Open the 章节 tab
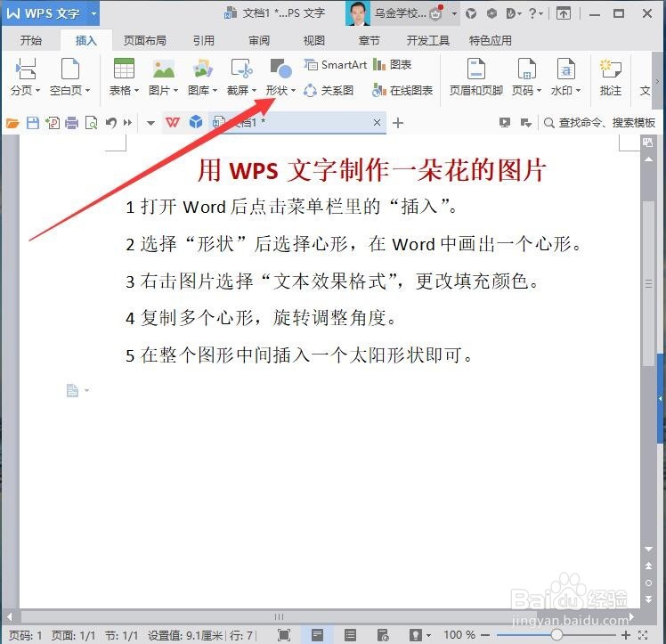The width and height of the screenshot is (666, 644). point(369,40)
